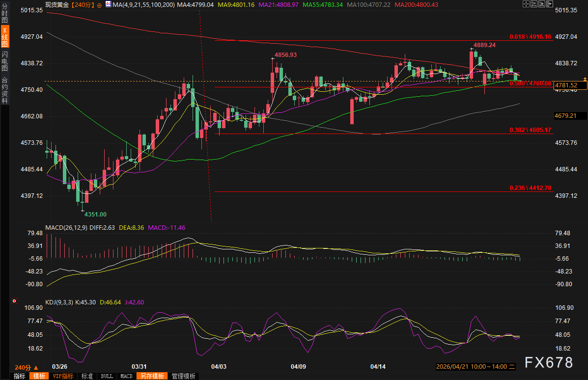Open the 合约资料 sidebar tab
588x380 pixels.
click(x=5, y=90)
